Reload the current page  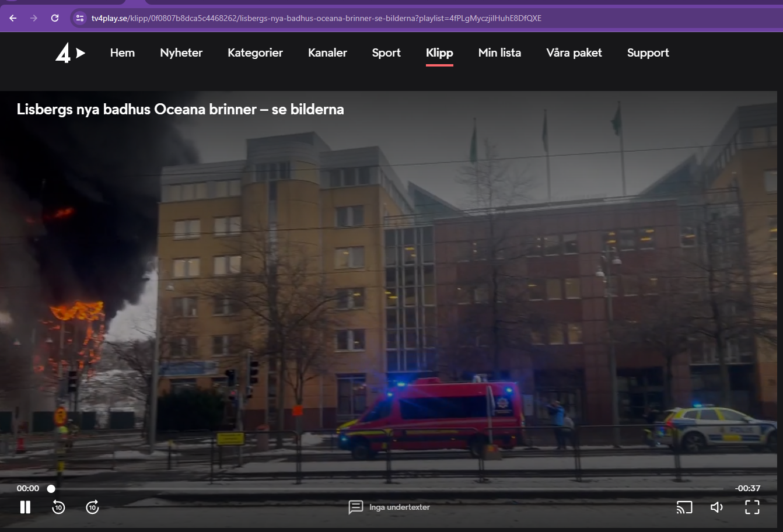point(55,18)
